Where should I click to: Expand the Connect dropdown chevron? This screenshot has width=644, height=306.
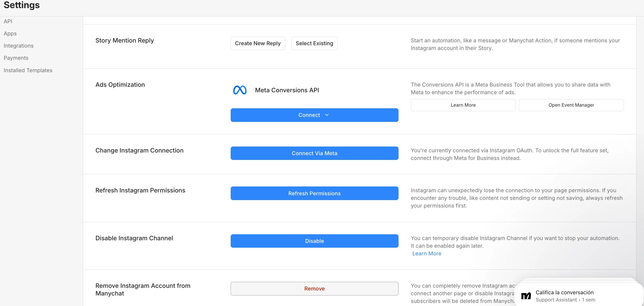[x=327, y=115]
